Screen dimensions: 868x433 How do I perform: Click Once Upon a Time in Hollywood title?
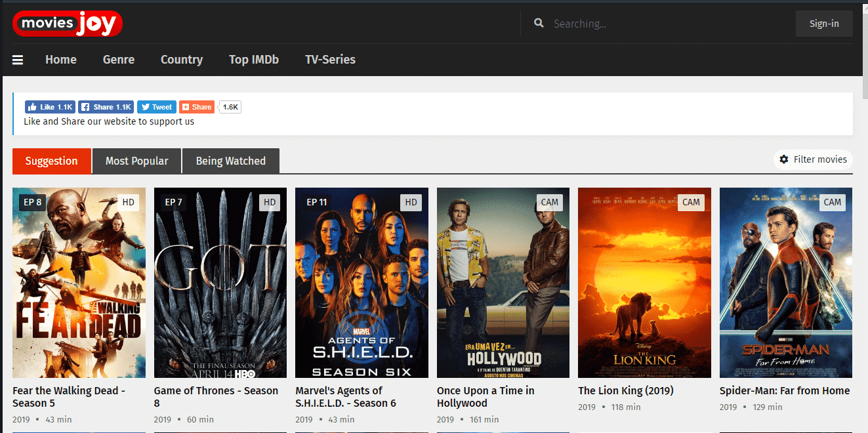486,397
